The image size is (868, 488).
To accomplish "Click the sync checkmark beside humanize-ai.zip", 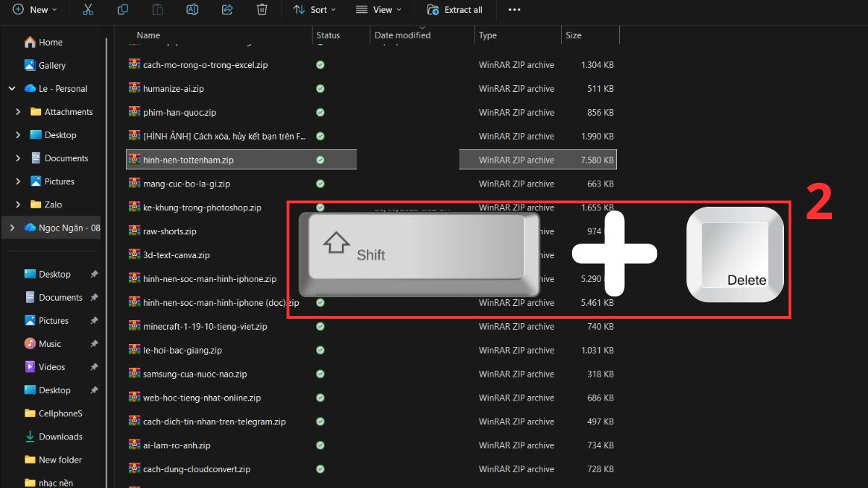I will click(320, 88).
